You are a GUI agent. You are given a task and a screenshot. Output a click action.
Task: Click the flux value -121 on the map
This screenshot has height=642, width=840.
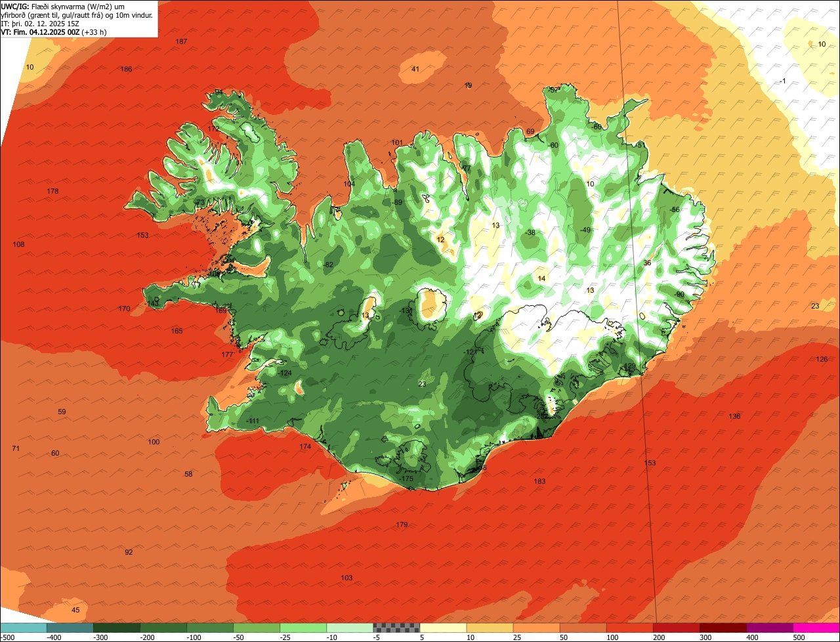click(470, 353)
